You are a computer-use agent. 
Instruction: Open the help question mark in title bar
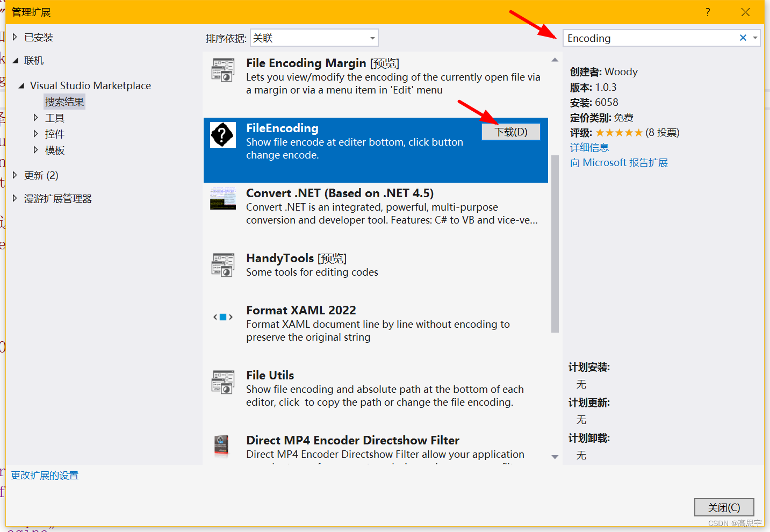click(x=708, y=12)
